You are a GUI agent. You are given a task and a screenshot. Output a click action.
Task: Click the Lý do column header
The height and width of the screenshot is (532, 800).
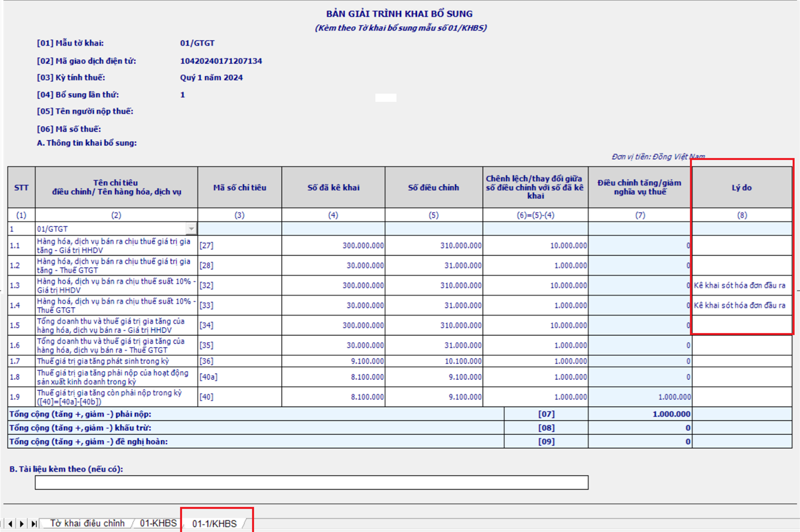point(741,188)
